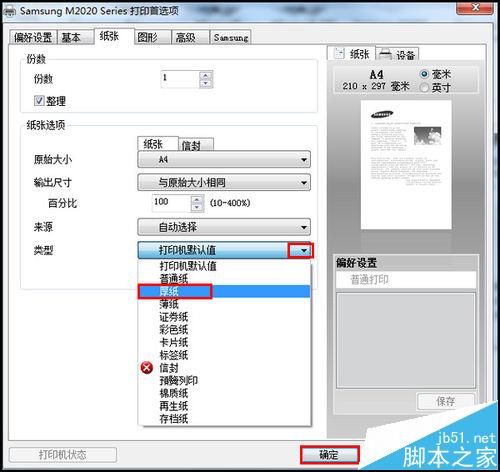Screen dimensions: 500x472
Task: Select the 纸张 sub-tab under 纸张选项
Action: [x=158, y=144]
